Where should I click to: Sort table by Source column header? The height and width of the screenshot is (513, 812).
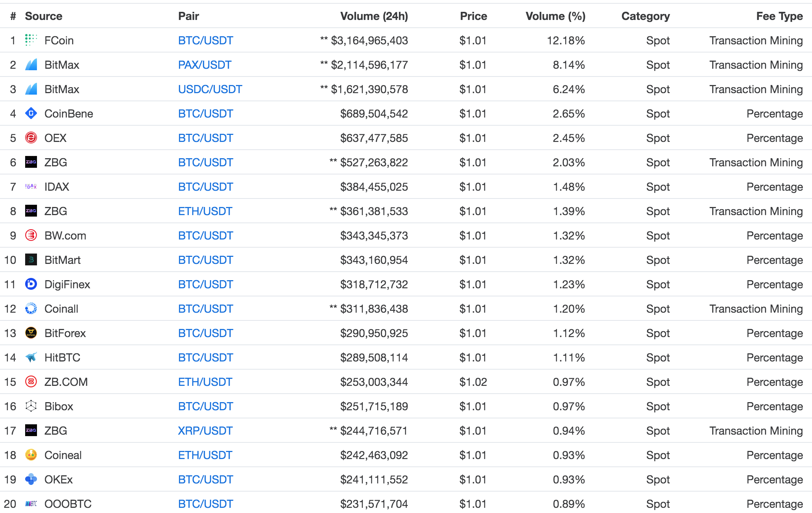click(44, 16)
